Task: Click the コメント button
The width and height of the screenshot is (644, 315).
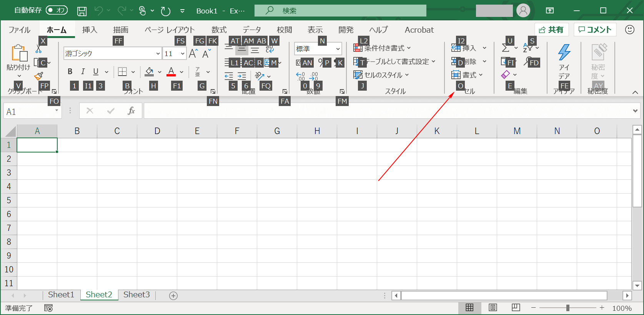Action: coord(595,30)
